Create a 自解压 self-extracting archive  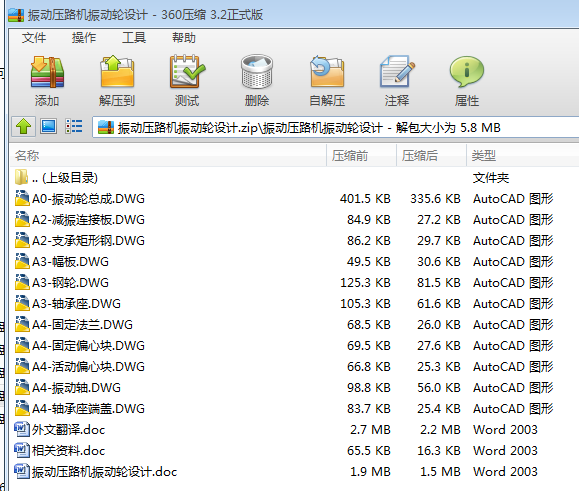click(x=327, y=72)
